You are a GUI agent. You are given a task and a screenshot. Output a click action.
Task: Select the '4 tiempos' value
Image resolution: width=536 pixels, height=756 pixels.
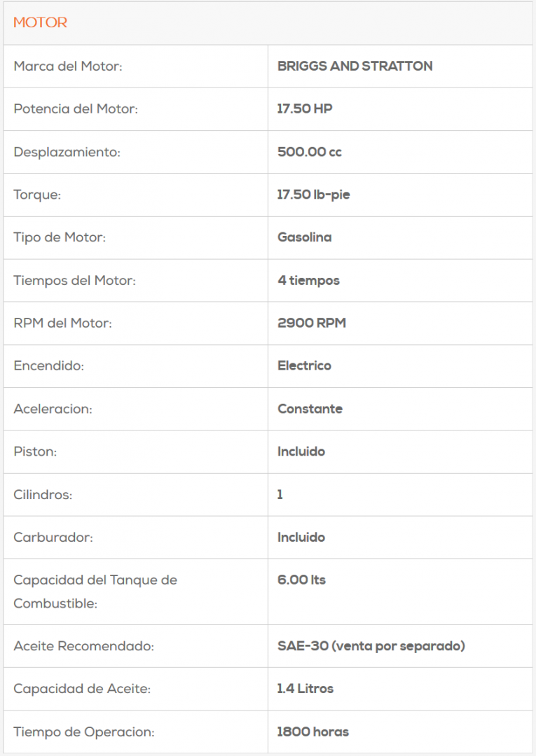pyautogui.click(x=308, y=281)
